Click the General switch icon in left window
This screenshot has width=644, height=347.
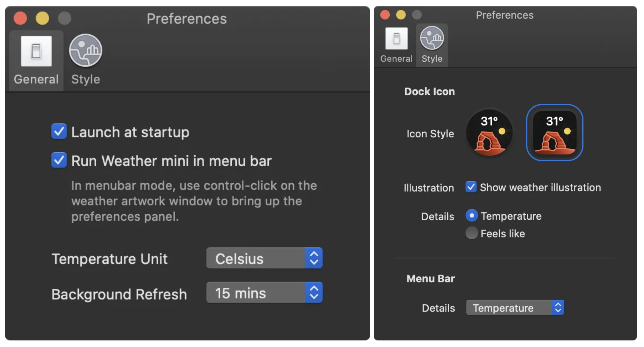coord(36,51)
